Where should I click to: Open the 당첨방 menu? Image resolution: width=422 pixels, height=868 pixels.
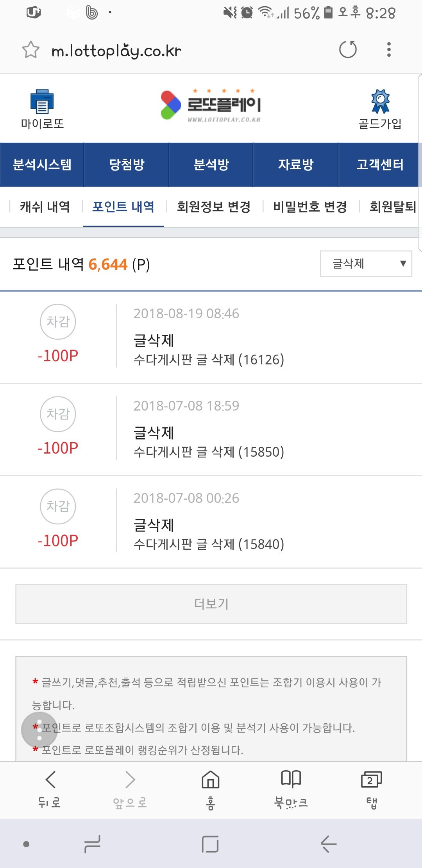pos(127,165)
